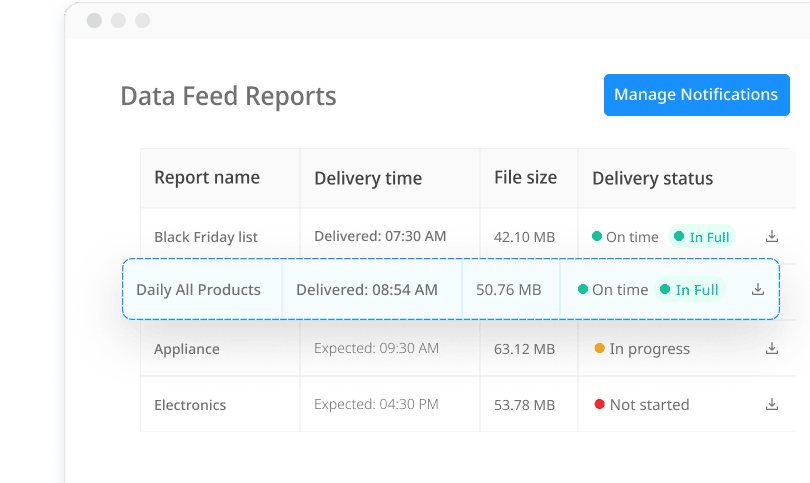Click the In Full badge for Black Friday list

[x=702, y=237]
